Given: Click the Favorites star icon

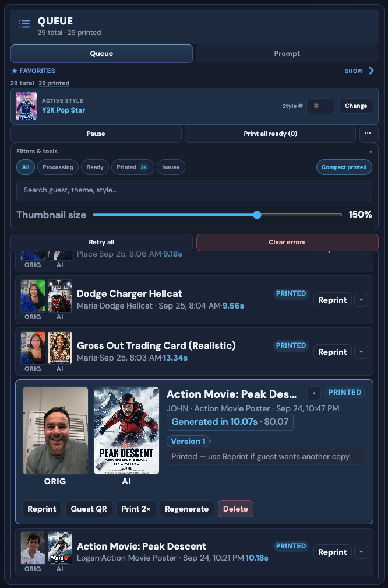Looking at the screenshot, I should click(14, 71).
